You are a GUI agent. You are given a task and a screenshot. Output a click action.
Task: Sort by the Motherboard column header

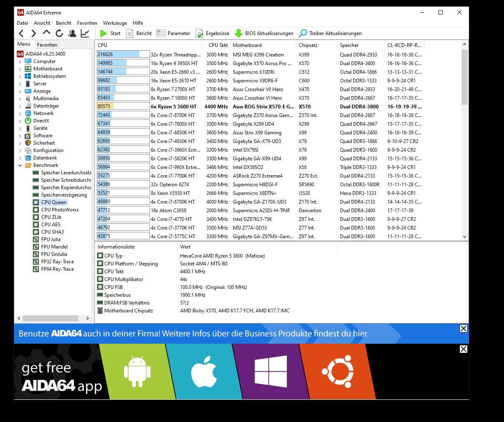click(x=263, y=45)
